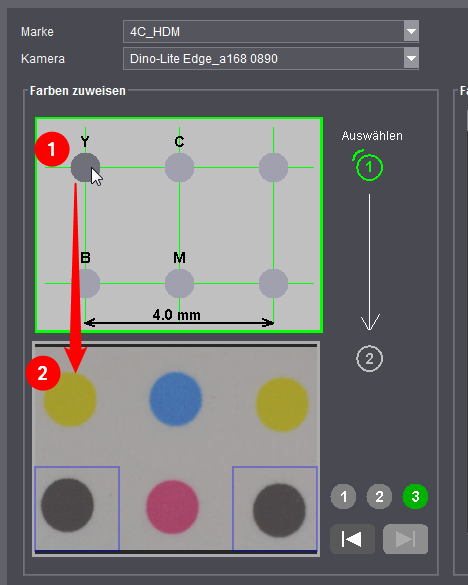Pick the blue cyan dot in camera image

coord(176,398)
